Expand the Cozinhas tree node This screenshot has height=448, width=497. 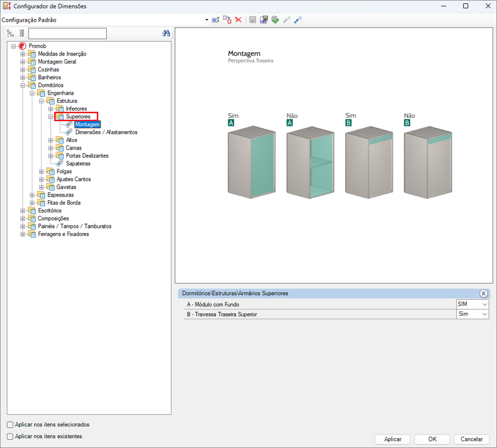coord(23,70)
